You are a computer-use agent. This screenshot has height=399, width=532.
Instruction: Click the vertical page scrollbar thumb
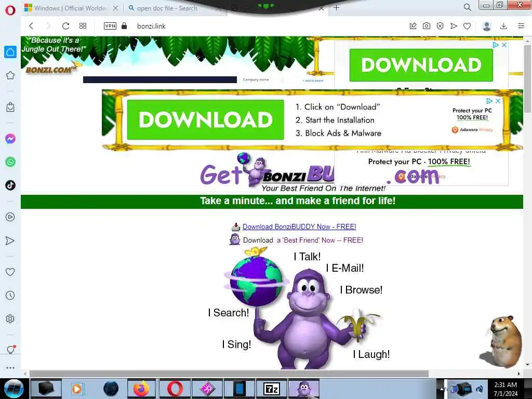click(x=528, y=78)
